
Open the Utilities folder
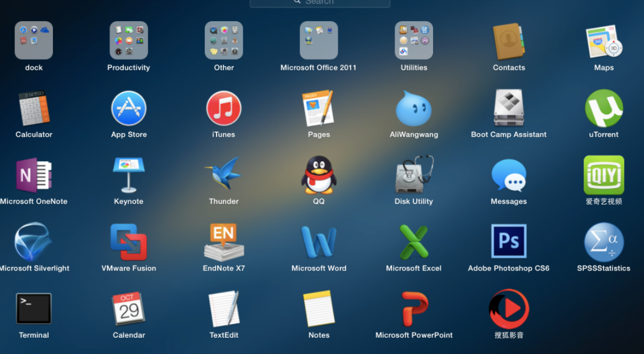(414, 40)
